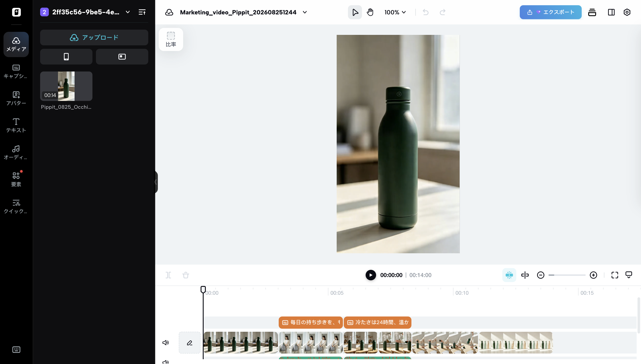Click the keyboard shortcuts icon in sidebar
Viewport: 641px width, 364px height.
16,349
